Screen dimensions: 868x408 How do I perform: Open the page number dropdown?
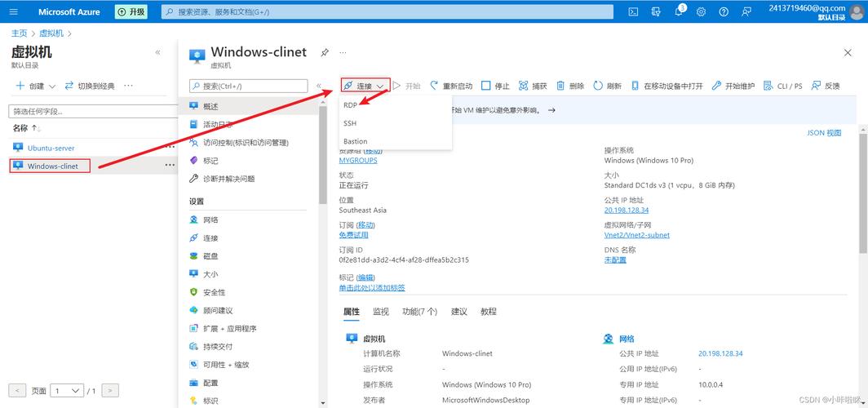pyautogui.click(x=67, y=391)
